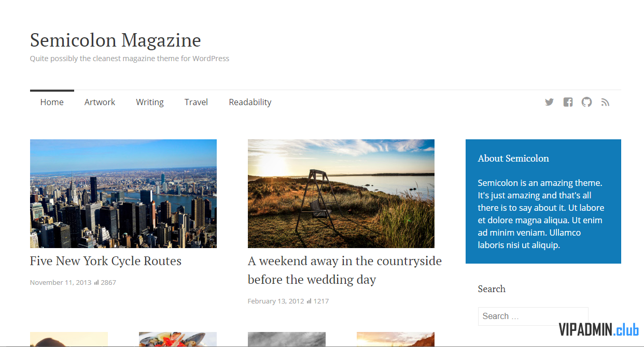
Task: Go to the Home menu item
Action: click(52, 102)
